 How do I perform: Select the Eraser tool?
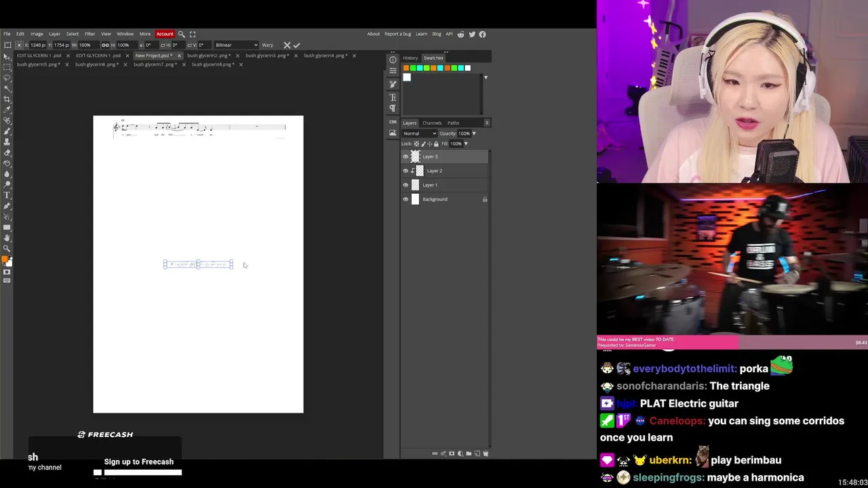(x=7, y=152)
